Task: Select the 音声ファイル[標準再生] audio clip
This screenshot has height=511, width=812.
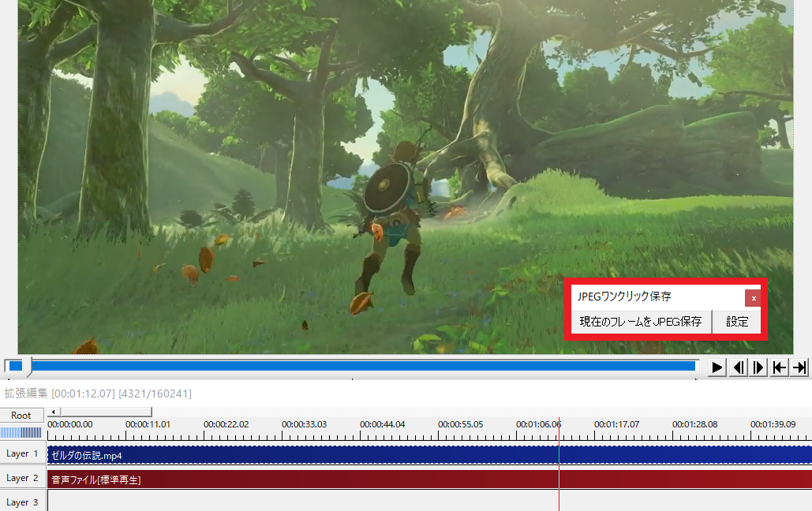Action: (x=429, y=479)
